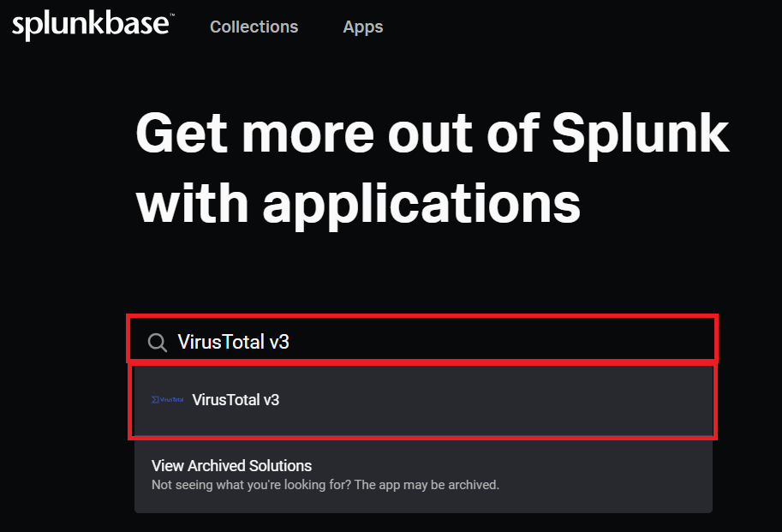Screen dimensions: 782x532
Task: Click the word "Splunk" in the heading
Action: 639,134
